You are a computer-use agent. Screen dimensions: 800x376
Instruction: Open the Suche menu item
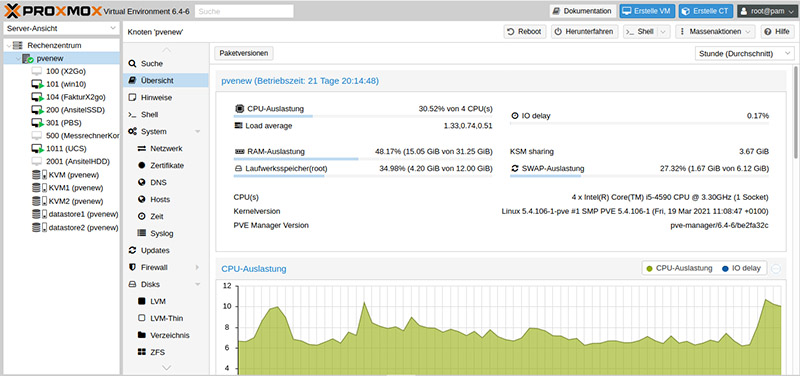point(165,64)
